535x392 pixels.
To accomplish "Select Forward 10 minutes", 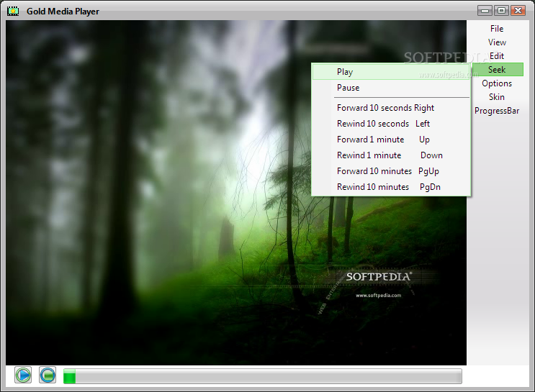I will point(391,171).
